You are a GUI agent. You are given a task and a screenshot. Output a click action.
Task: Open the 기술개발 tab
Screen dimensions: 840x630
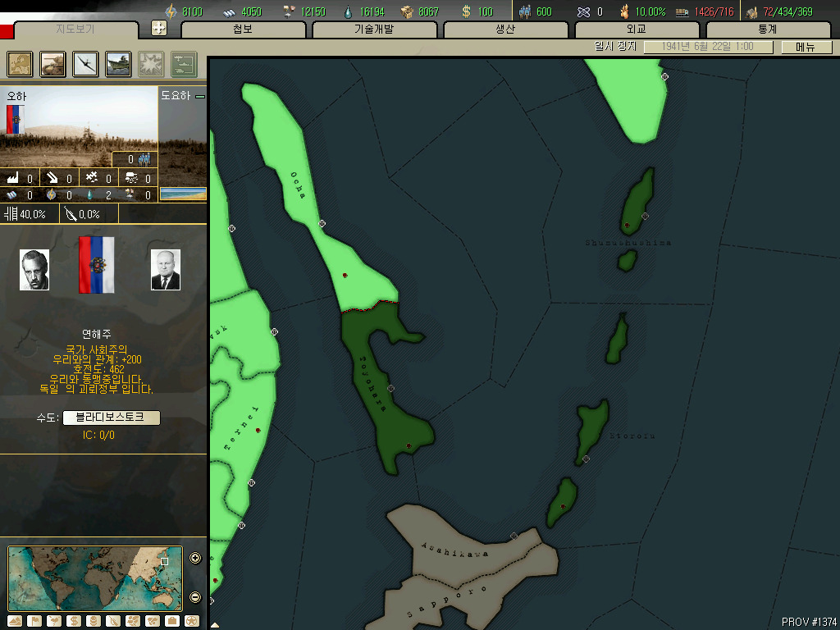pos(374,30)
